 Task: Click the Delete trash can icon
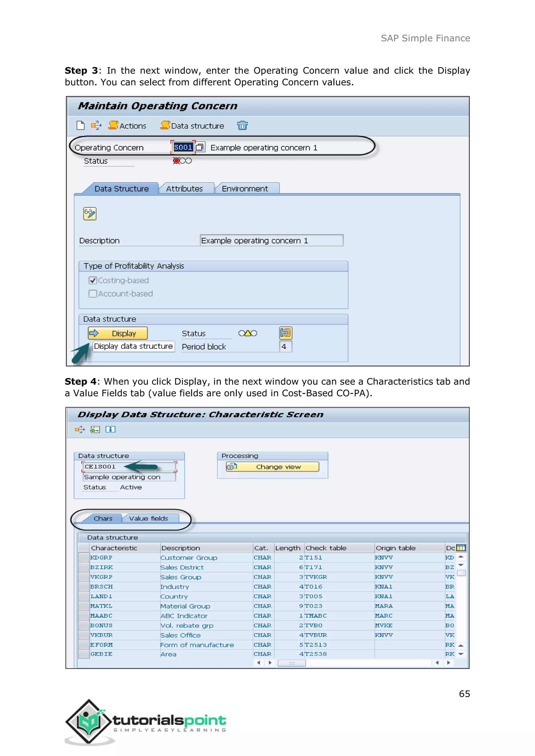click(242, 126)
